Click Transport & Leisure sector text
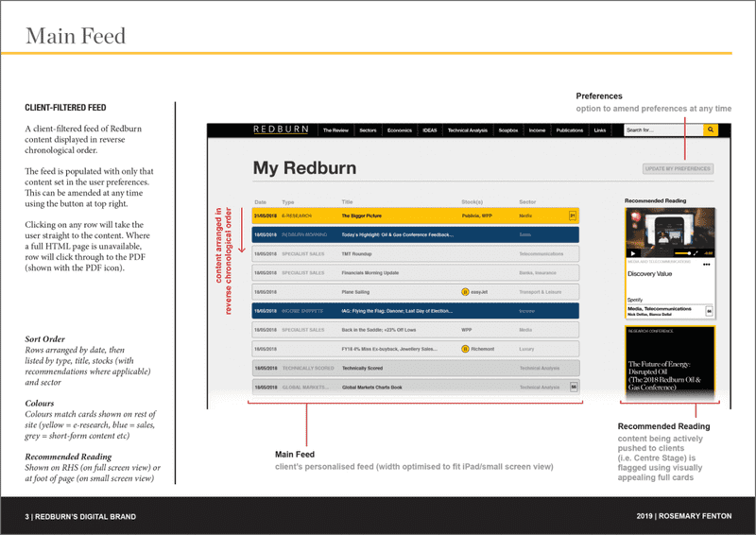Viewport: 756px width, 535px height. coord(540,292)
